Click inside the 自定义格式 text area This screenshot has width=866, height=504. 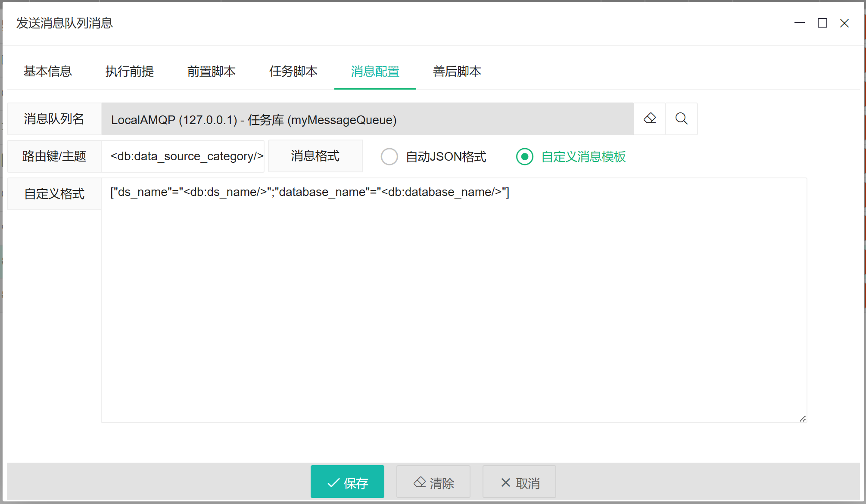454,300
